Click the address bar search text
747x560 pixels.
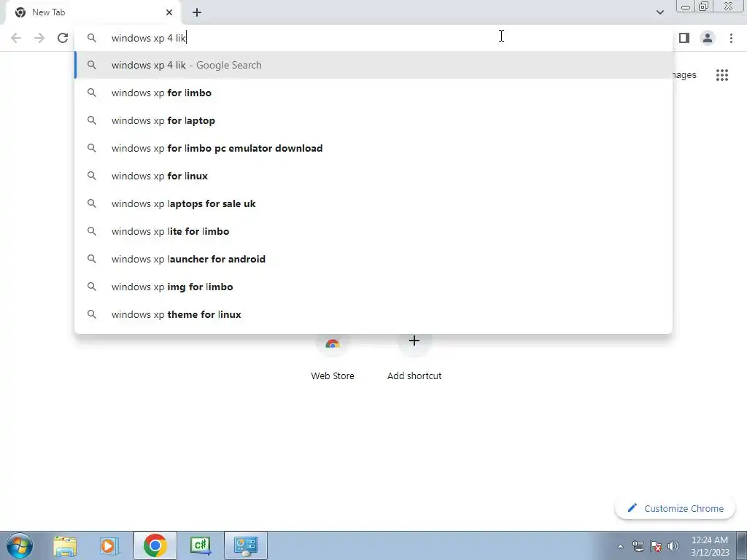click(149, 38)
